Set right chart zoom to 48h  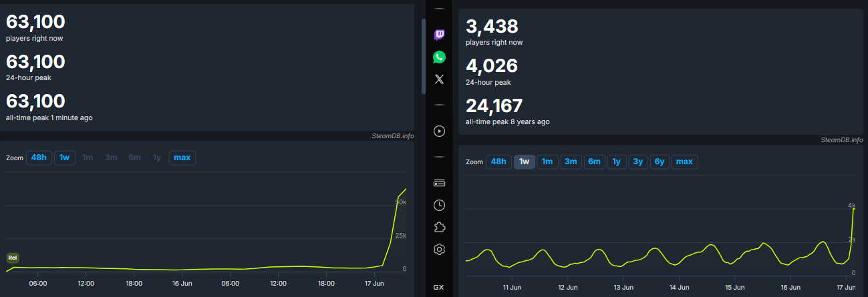(x=498, y=162)
